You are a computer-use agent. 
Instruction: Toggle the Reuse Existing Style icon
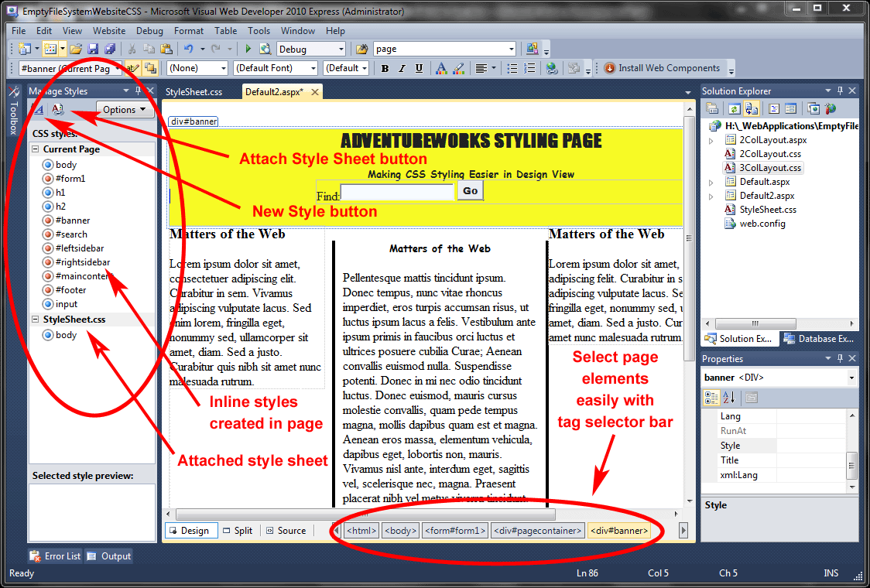133,68
